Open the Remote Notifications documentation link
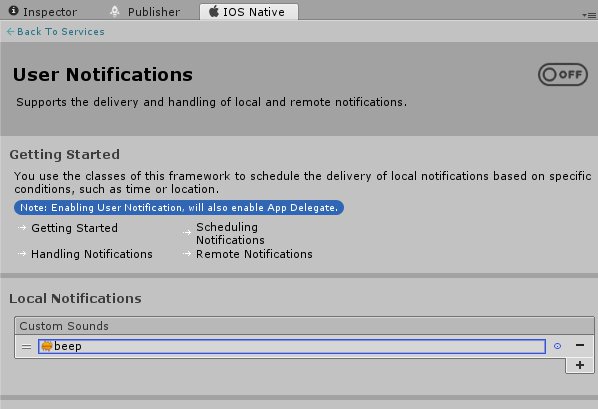598x409 pixels. tap(254, 254)
